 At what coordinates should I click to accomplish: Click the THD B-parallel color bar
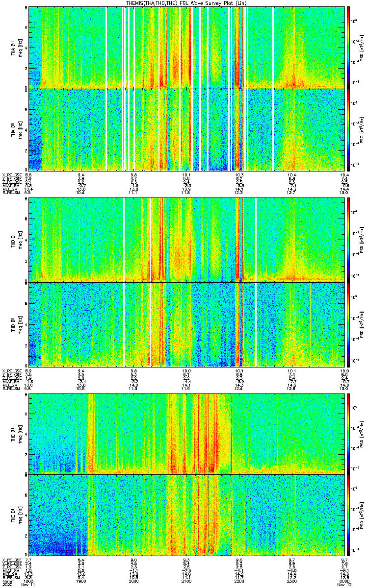[x=348, y=324]
